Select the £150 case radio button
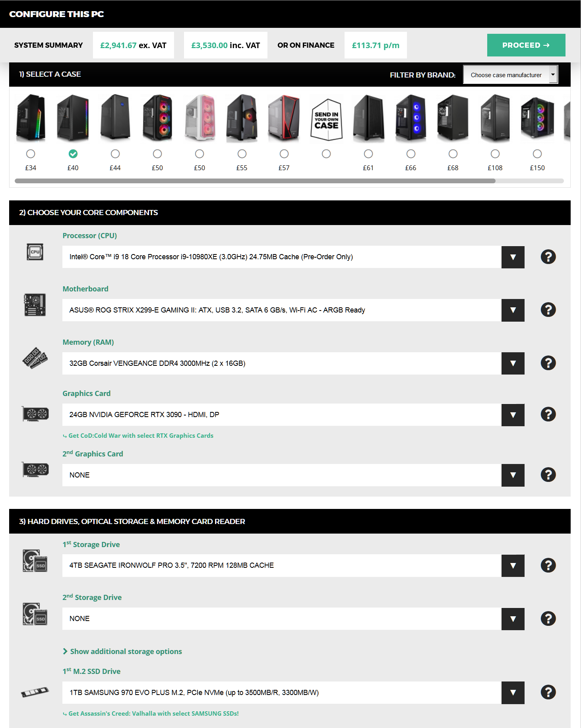 pos(537,154)
